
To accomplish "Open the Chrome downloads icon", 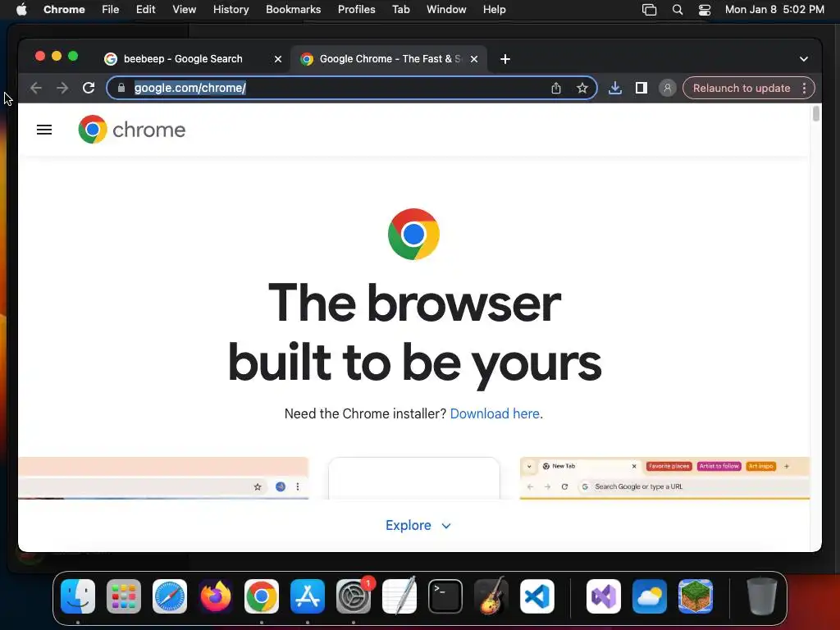I will pyautogui.click(x=615, y=88).
